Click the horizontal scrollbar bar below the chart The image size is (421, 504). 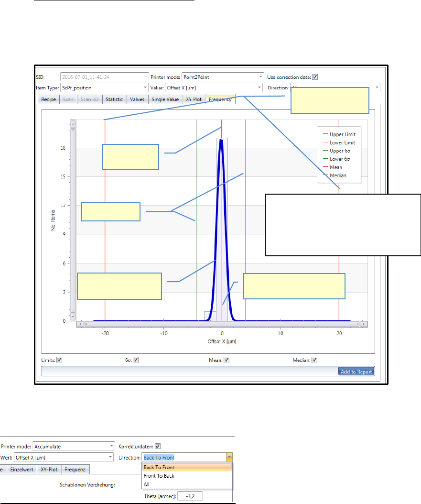tap(222, 324)
